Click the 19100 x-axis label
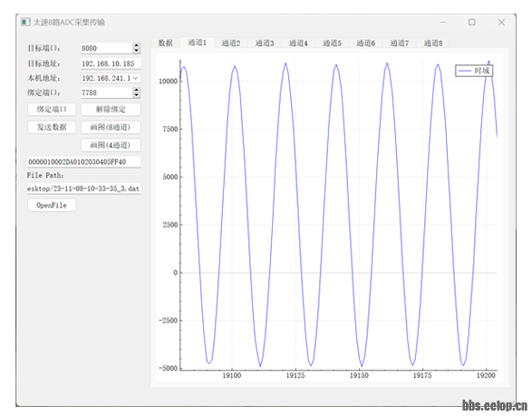Viewport: 532px width, 416px height. 232,375
